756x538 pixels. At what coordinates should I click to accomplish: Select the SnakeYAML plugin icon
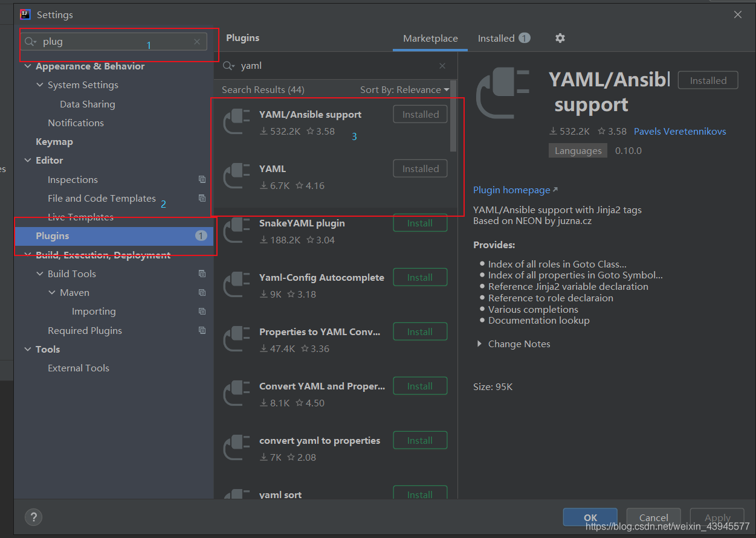point(236,230)
